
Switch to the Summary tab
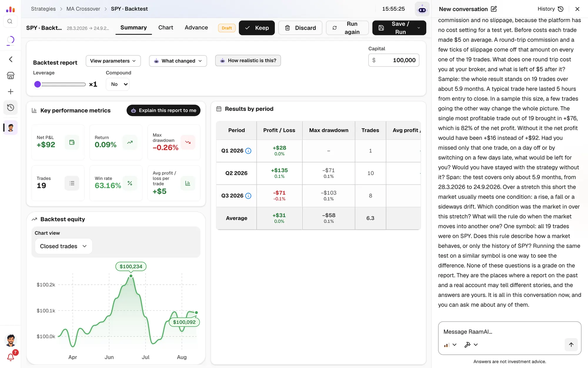(x=133, y=28)
